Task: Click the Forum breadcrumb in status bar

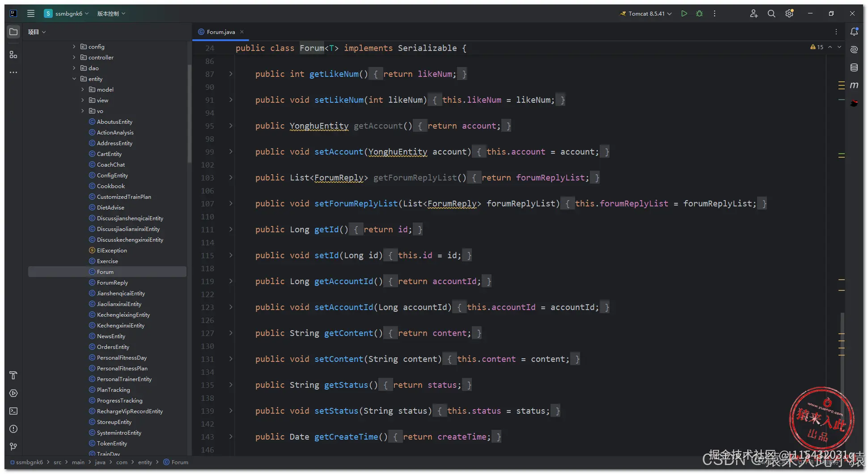Action: (x=176, y=462)
